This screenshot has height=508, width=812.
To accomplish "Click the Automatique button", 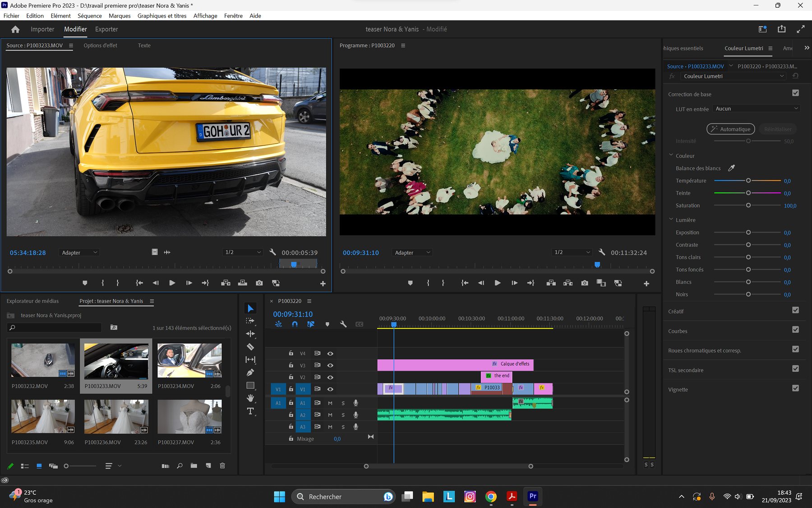I will coord(730,129).
